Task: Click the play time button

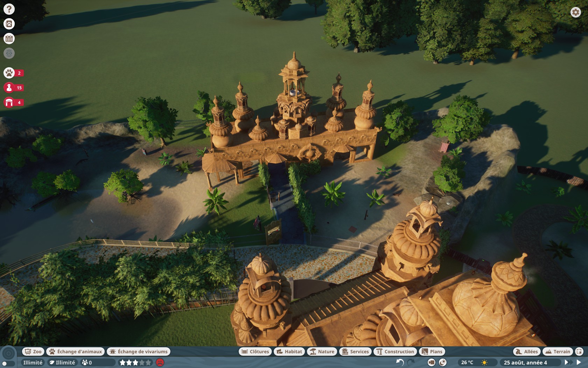Action: point(579,362)
